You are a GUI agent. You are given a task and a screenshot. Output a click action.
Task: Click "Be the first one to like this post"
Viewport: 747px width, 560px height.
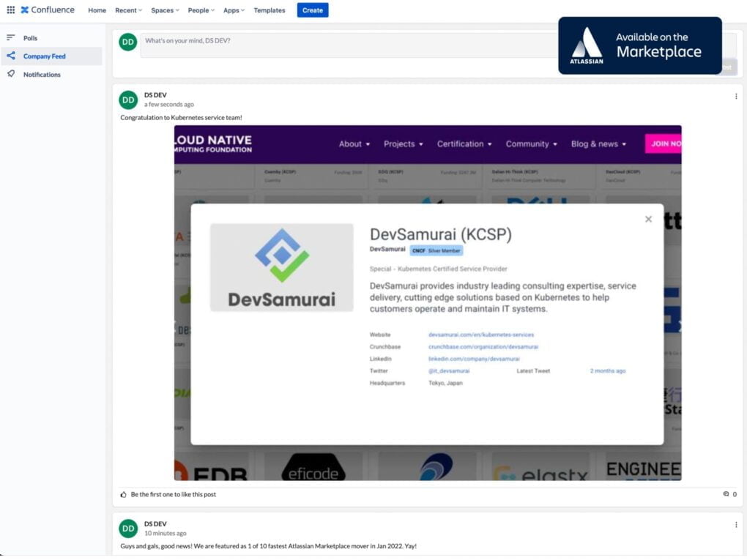(x=174, y=494)
